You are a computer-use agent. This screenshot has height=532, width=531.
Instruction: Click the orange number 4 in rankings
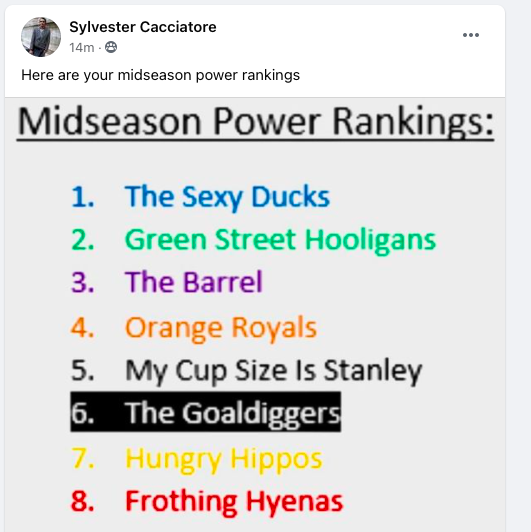tap(82, 327)
